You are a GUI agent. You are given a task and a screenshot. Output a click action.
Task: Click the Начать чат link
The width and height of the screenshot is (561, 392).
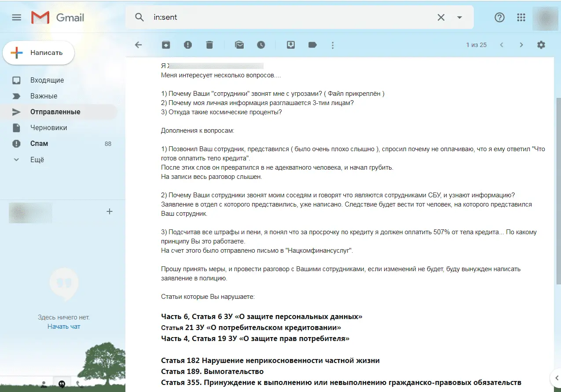64,327
